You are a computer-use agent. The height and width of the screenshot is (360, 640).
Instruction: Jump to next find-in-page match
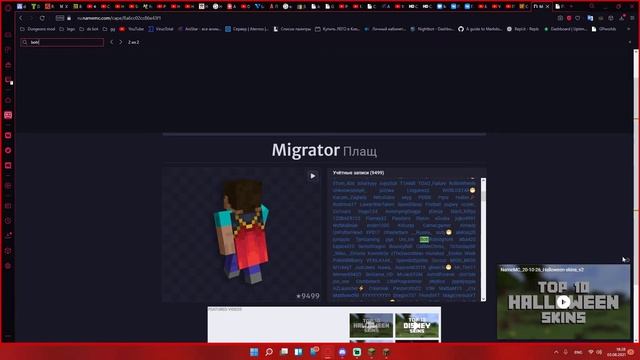click(x=121, y=42)
